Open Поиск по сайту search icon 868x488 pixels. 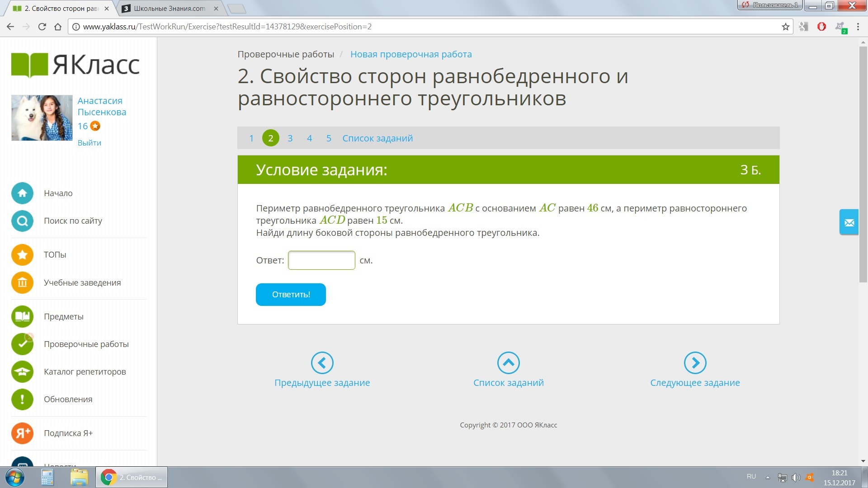[22, 221]
